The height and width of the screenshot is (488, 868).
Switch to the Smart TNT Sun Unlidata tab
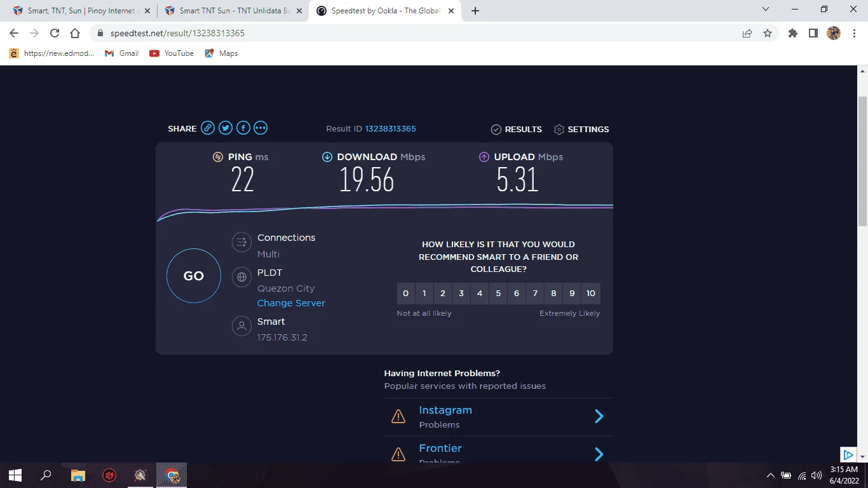(x=233, y=11)
